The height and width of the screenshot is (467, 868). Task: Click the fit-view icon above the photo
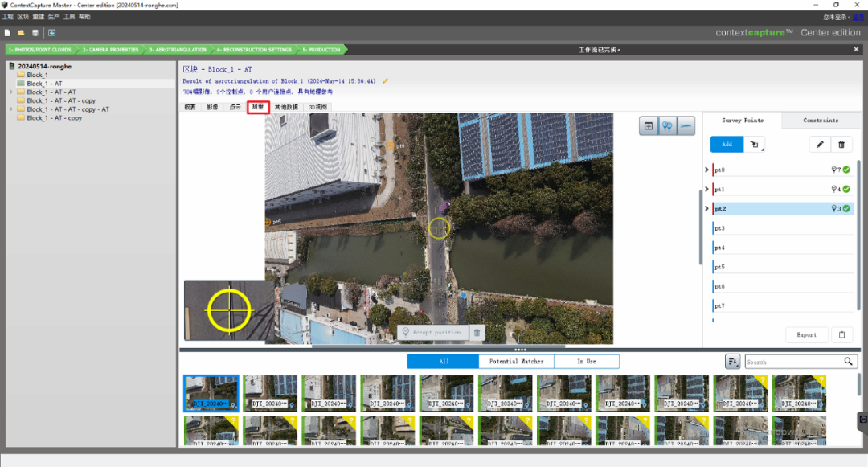pos(649,126)
